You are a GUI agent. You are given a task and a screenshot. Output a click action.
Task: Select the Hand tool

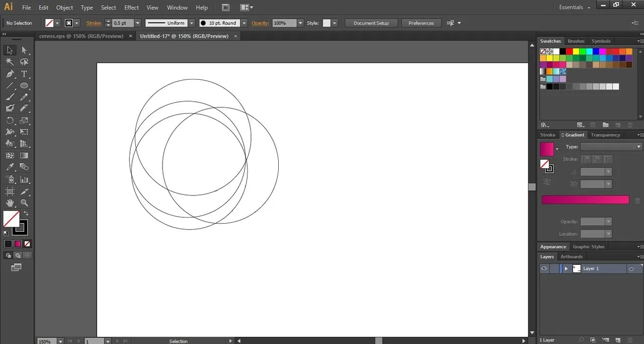click(10, 203)
